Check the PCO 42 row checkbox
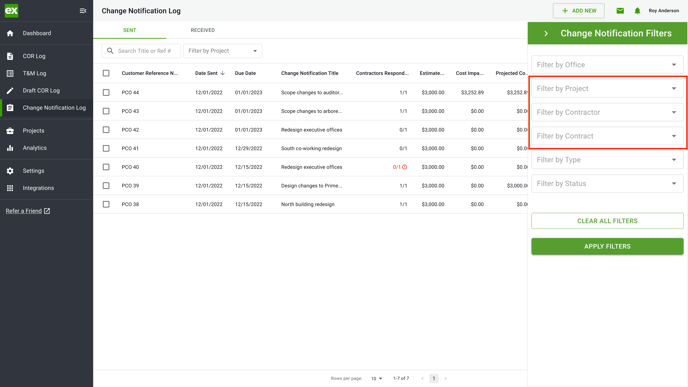The height and width of the screenshot is (387, 688). pos(106,130)
